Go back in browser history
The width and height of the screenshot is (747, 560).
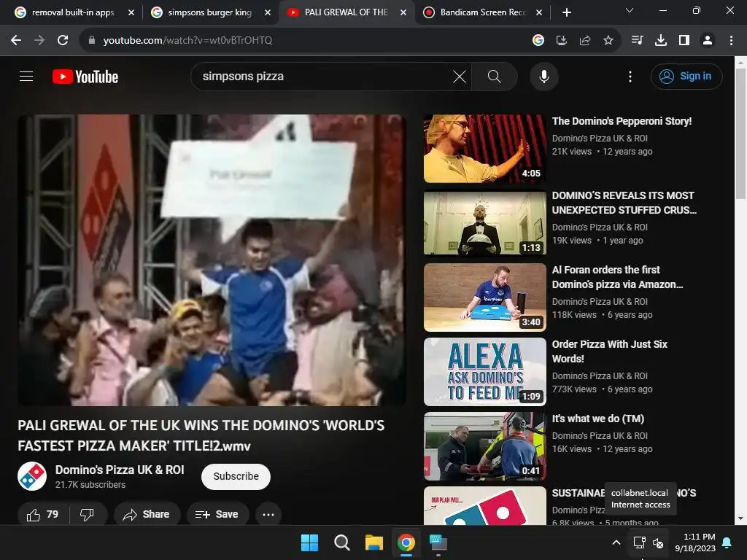coord(16,41)
